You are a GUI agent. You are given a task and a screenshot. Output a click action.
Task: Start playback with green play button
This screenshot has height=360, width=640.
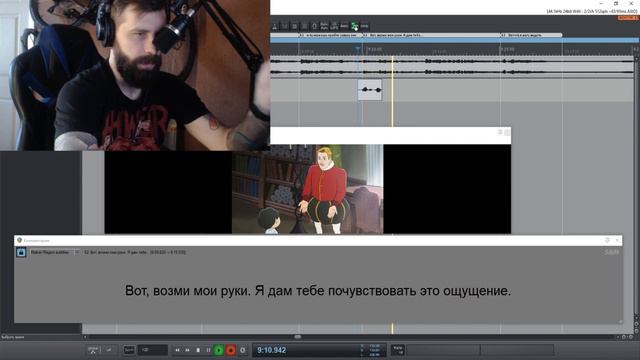[x=219, y=350]
